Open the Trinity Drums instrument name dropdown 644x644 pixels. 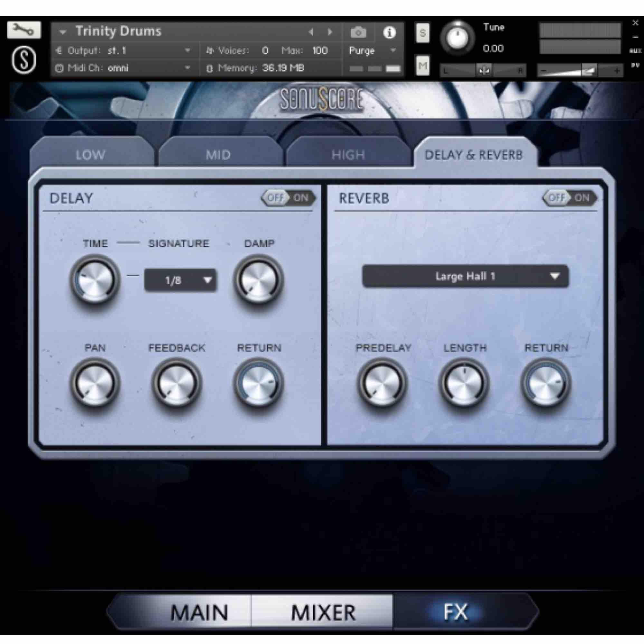pyautogui.click(x=63, y=32)
